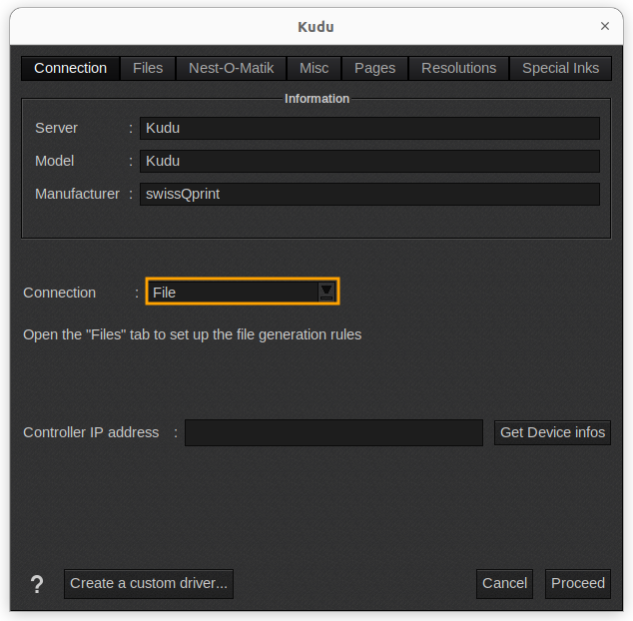633x621 pixels.
Task: Cancel the Kudu driver setup
Action: coord(504,583)
